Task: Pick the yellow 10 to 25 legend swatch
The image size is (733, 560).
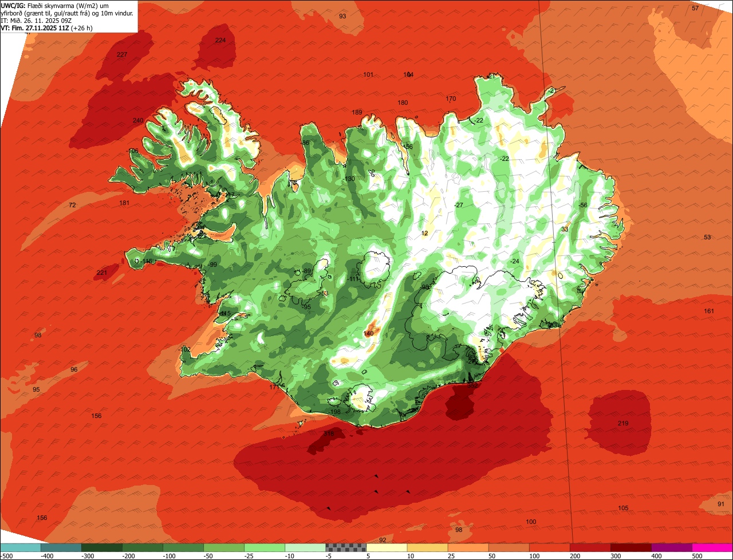Action: [x=427, y=547]
